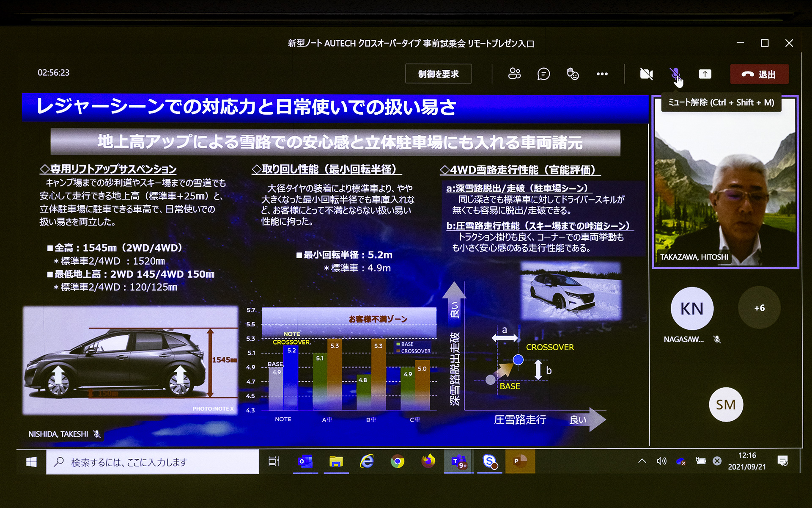Turn on the camera
Screen dimensions: 812x508
(646, 74)
